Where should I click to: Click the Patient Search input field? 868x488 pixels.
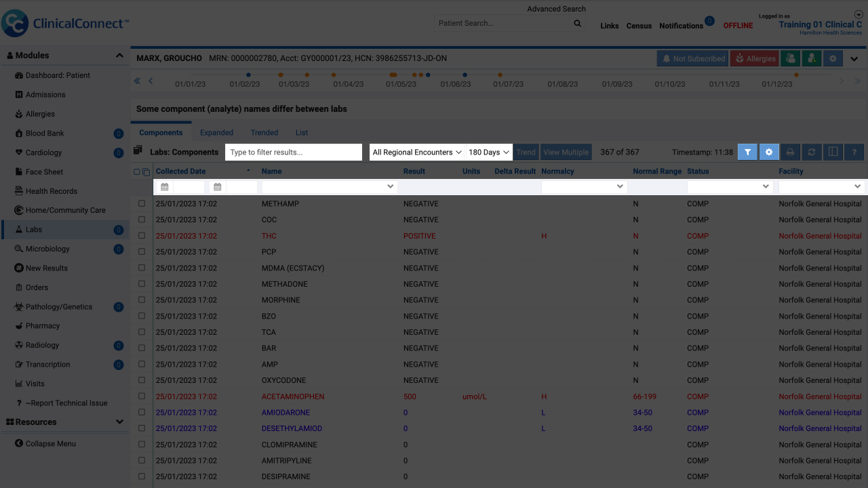[x=502, y=24]
